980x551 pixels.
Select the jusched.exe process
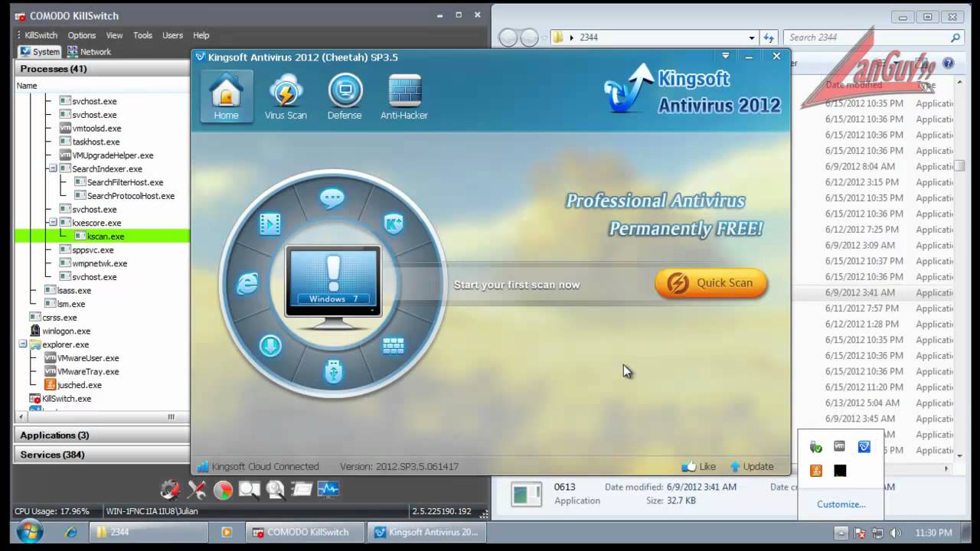[x=79, y=385]
